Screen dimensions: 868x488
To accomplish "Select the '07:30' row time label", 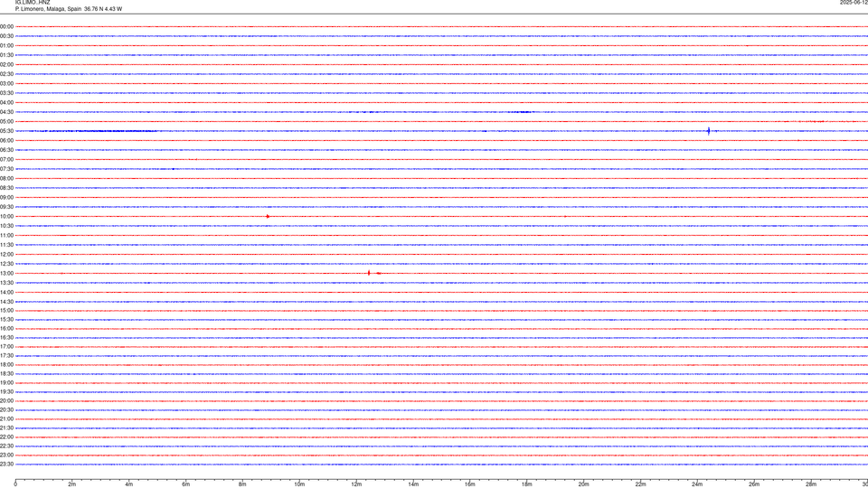I will (6, 169).
